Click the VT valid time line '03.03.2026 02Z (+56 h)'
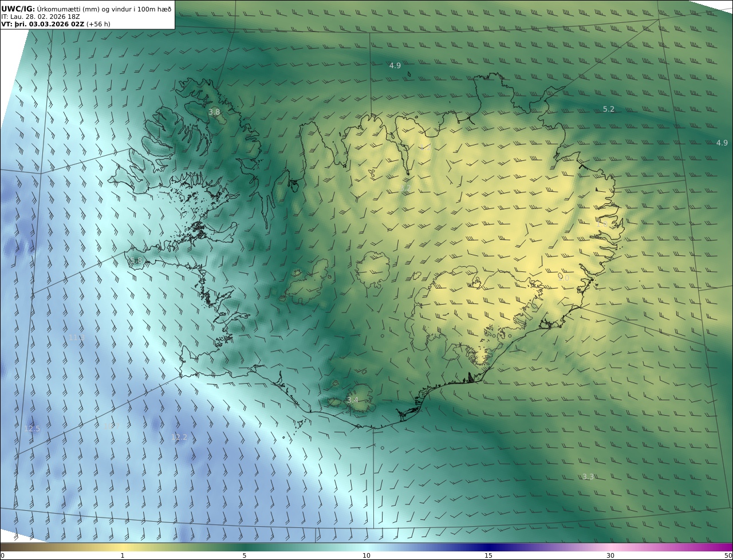Viewport: 733px width, 560px height. 56,24
